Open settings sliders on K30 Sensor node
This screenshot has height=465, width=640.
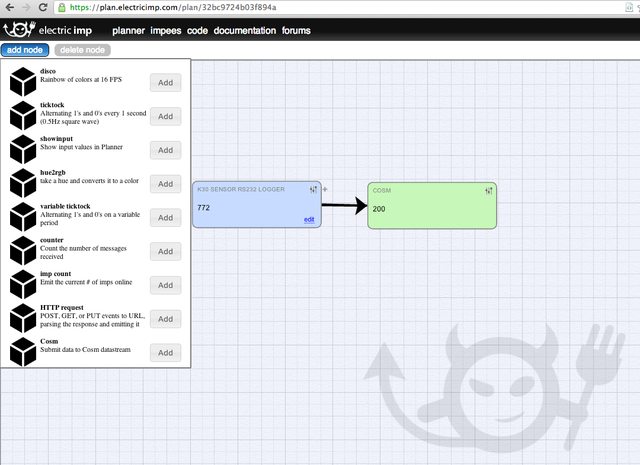(x=313, y=189)
